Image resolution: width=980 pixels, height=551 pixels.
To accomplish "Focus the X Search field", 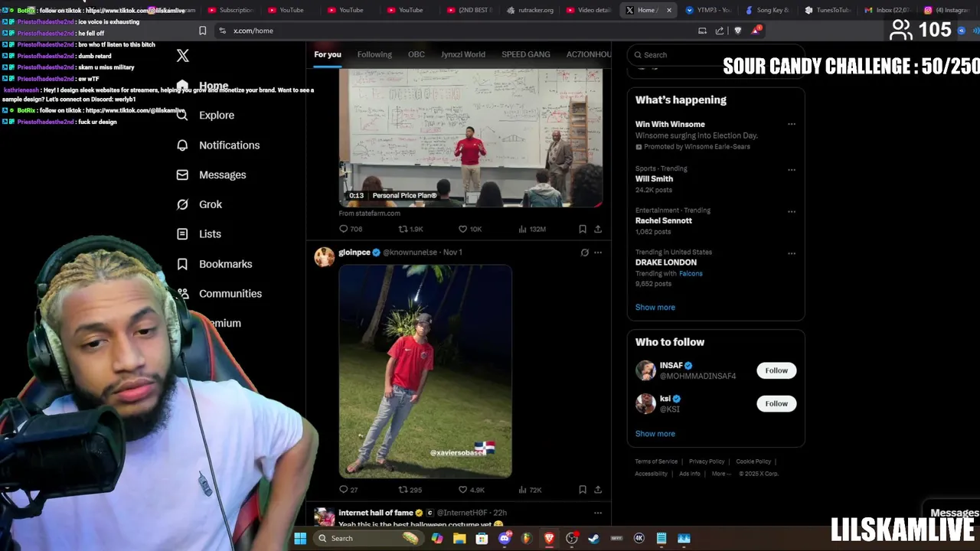I will [715, 55].
